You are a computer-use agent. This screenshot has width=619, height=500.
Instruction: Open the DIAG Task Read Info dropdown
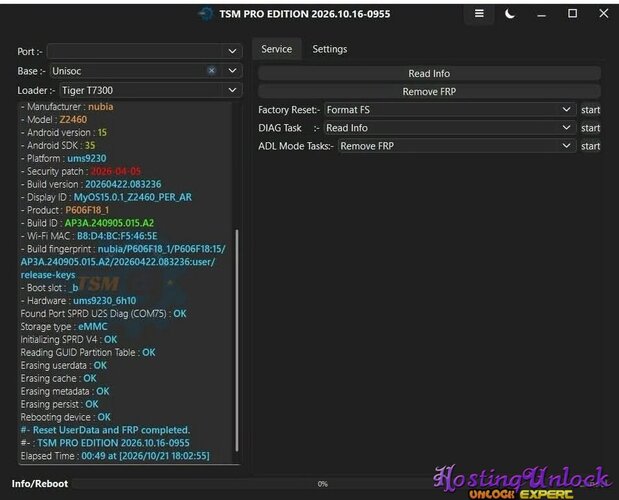click(x=450, y=128)
